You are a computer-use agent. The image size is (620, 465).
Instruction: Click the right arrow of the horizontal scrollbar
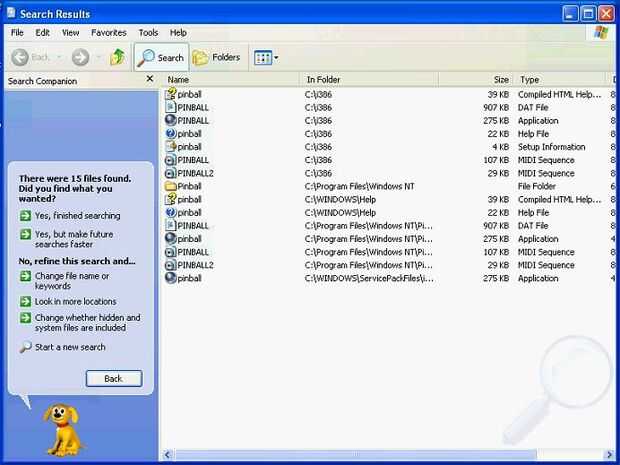point(609,455)
